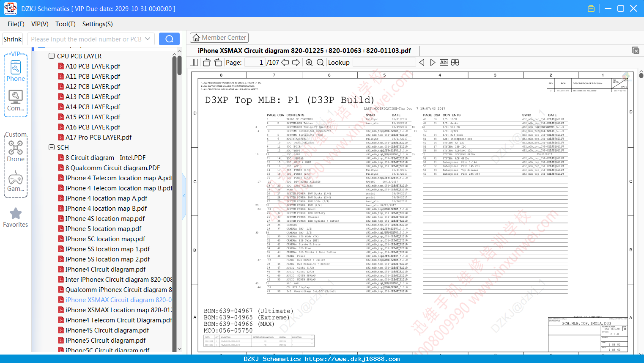The image size is (644, 363).
Task: Open A14 PCB LAYER.pdf
Action: (x=93, y=107)
